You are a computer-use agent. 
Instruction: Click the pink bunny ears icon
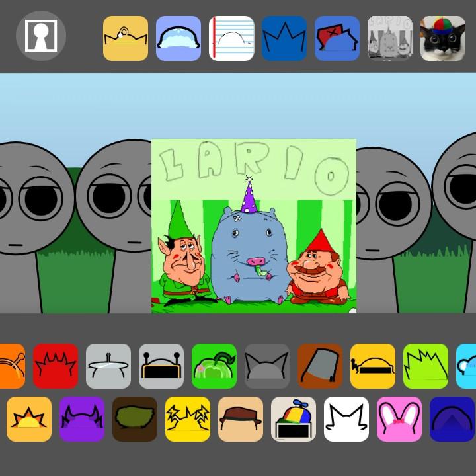[x=399, y=419]
